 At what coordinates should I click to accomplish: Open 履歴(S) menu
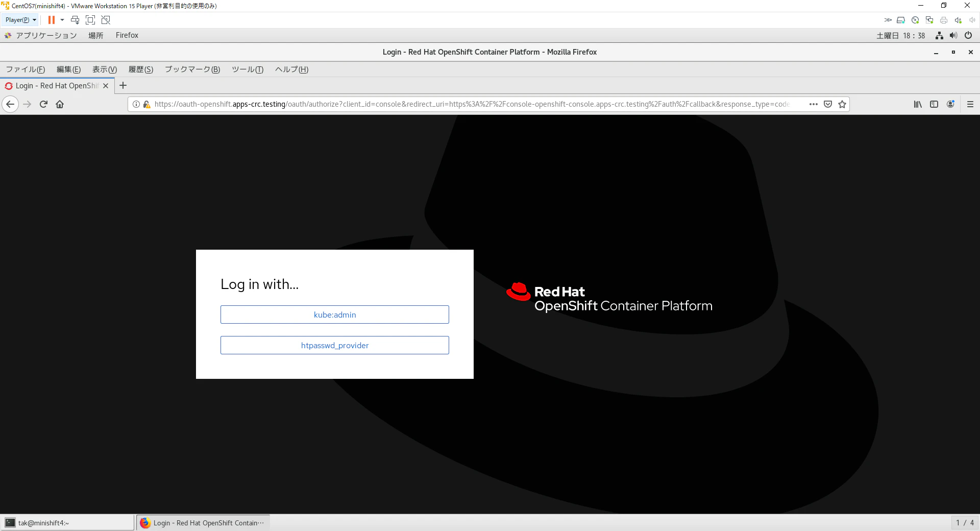141,69
